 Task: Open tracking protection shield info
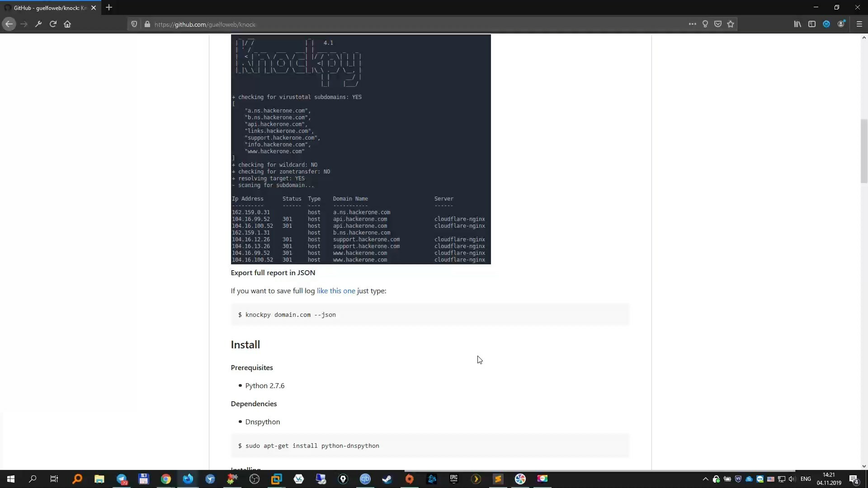(134, 24)
